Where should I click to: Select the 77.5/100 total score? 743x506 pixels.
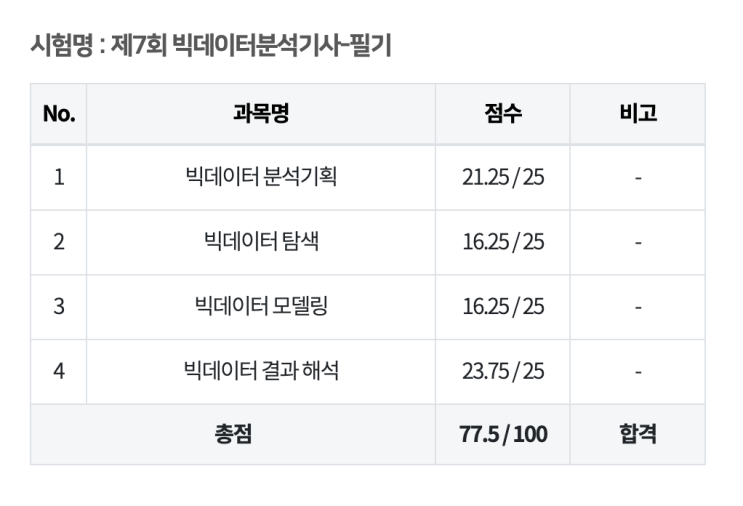(502, 435)
